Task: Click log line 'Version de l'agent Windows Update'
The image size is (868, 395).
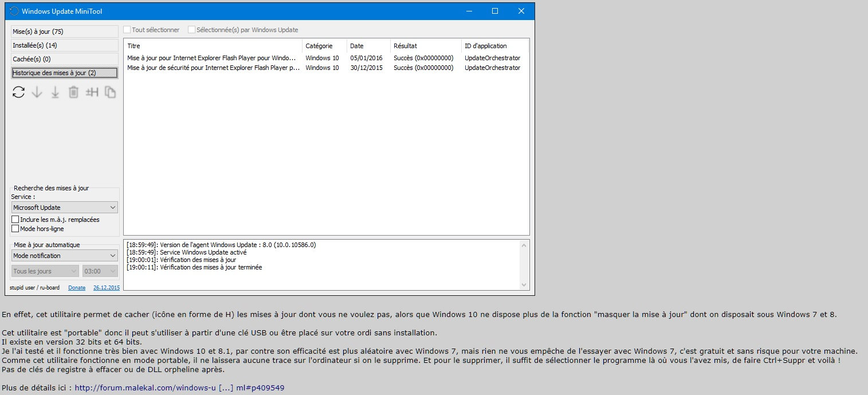Action: (x=221, y=245)
